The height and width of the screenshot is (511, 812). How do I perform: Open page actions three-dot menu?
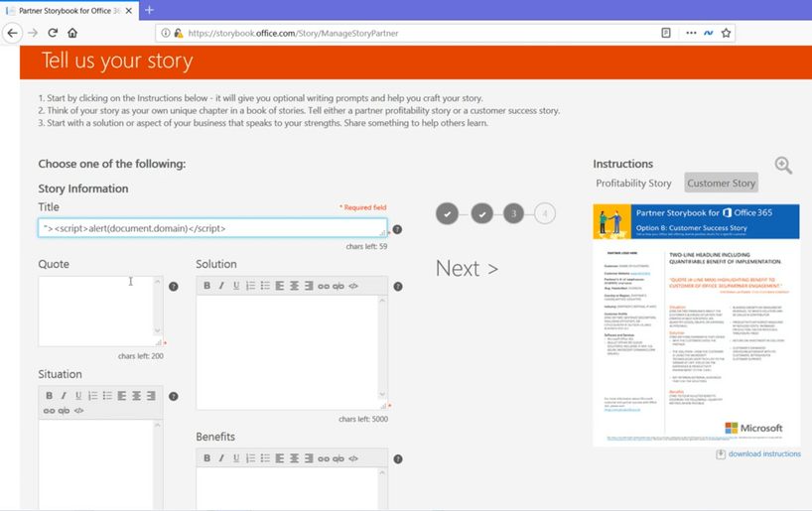click(x=691, y=33)
